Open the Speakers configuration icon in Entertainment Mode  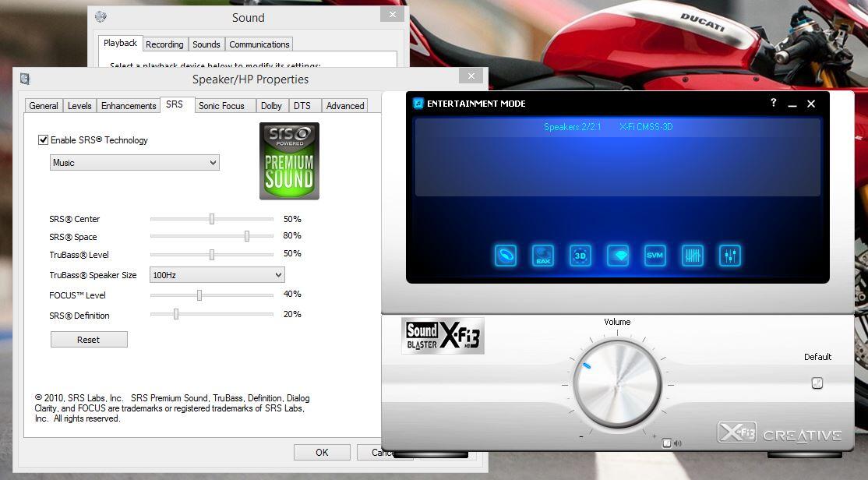506,256
